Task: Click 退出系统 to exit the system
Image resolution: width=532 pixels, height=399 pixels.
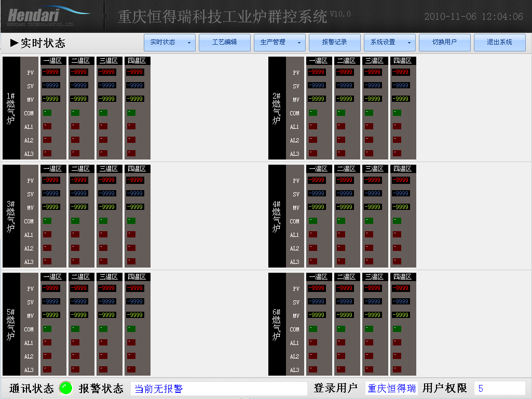Action: point(499,43)
